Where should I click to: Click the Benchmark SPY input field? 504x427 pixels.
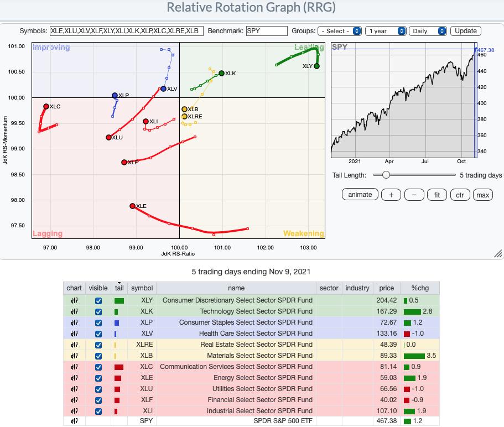point(267,31)
